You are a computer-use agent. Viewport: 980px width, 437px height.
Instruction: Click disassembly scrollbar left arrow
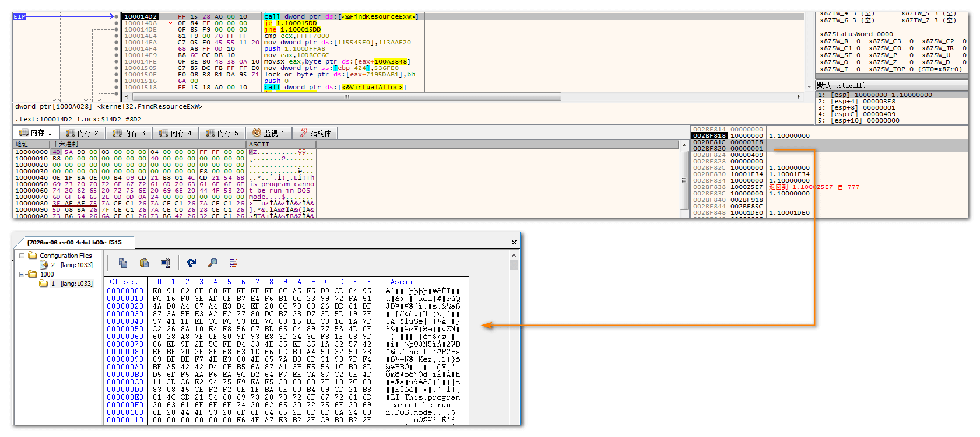point(127,96)
